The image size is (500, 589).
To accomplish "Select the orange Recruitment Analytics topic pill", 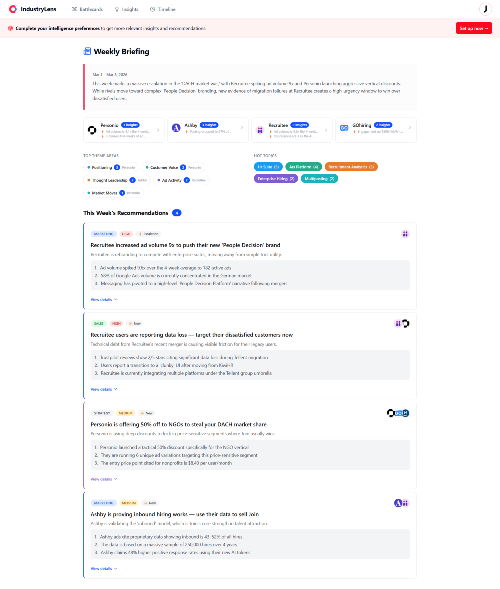I will [x=351, y=166].
